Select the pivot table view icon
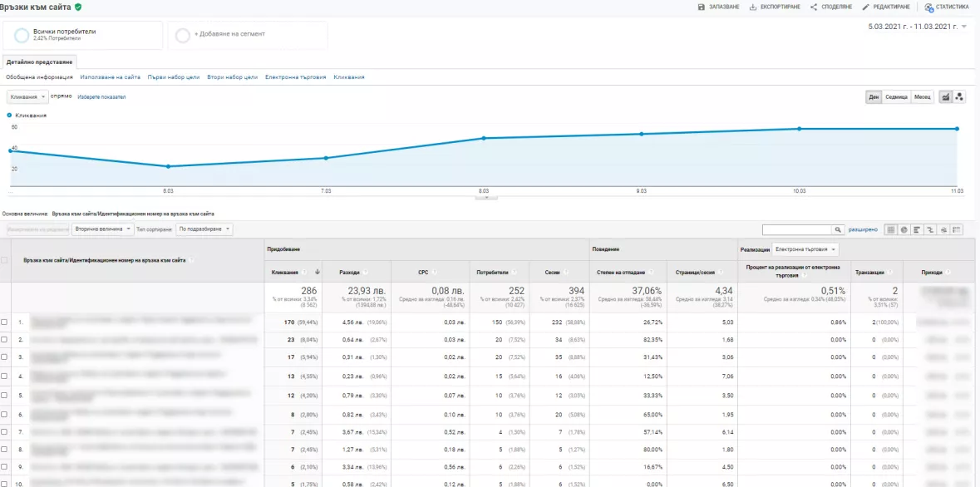The height and width of the screenshot is (487, 980). pyautogui.click(x=956, y=229)
